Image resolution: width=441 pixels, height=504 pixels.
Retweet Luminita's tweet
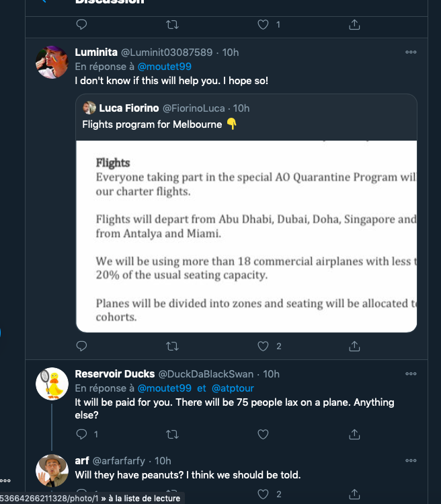point(172,347)
